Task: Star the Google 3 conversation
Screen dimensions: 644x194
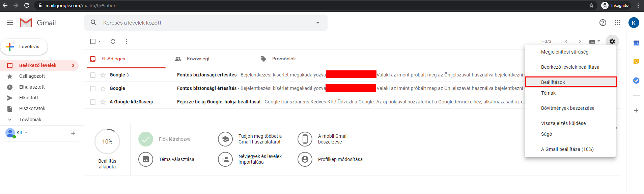Action: (103, 75)
